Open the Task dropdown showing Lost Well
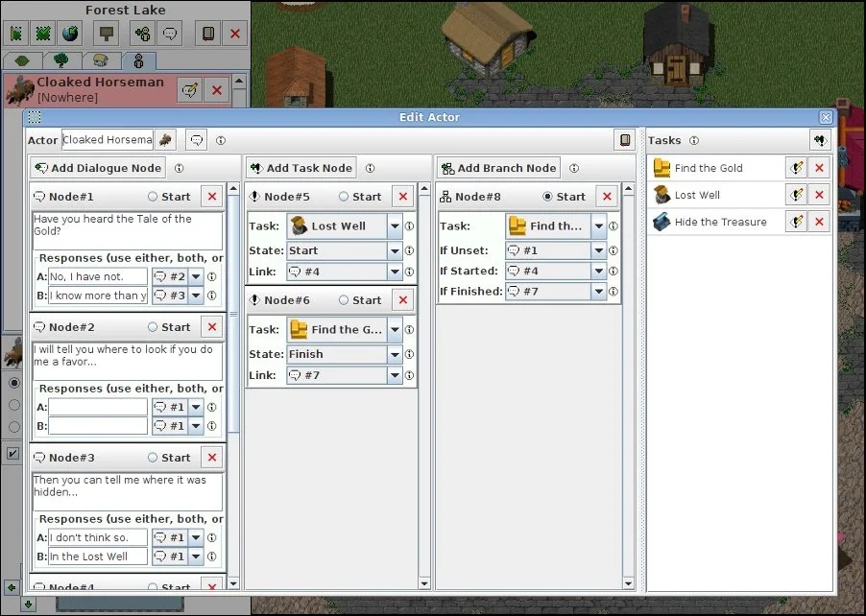Image resolution: width=866 pixels, height=616 pixels. [x=395, y=226]
